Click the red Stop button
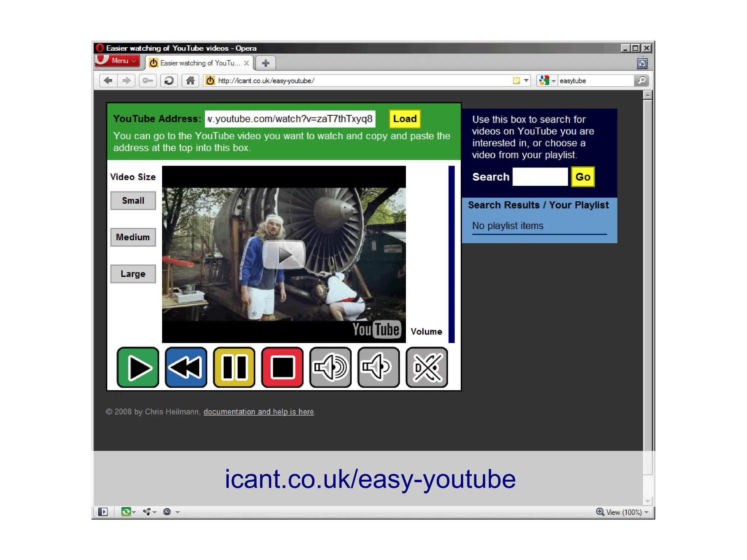Image resolution: width=747 pixels, height=560 pixels. [x=282, y=367]
